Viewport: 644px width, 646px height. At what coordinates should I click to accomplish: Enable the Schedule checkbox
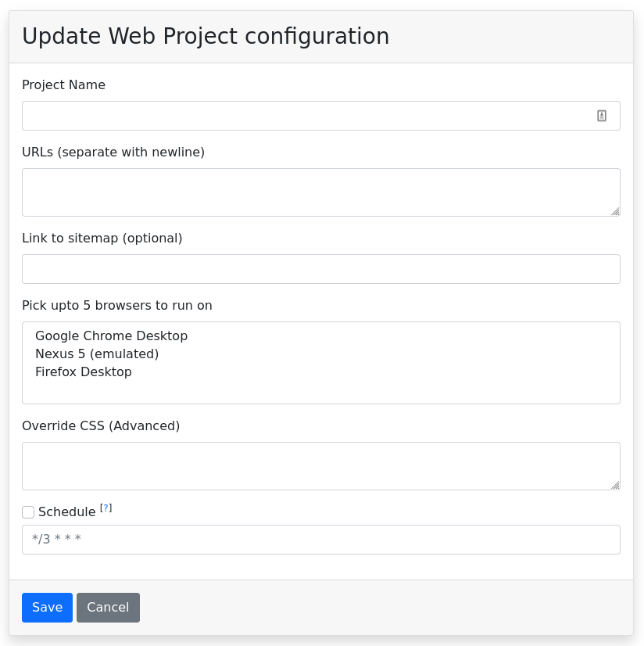click(28, 512)
